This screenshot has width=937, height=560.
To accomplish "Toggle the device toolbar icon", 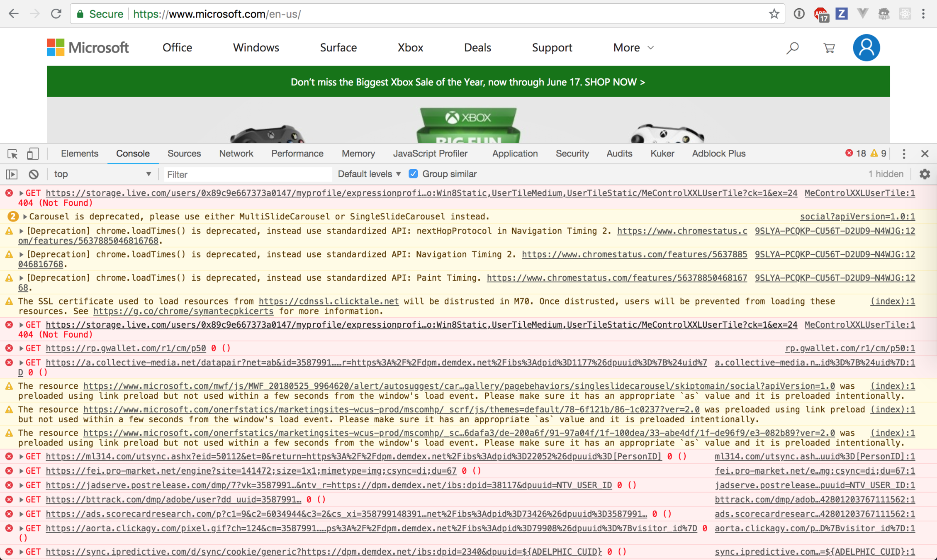I will (x=33, y=154).
